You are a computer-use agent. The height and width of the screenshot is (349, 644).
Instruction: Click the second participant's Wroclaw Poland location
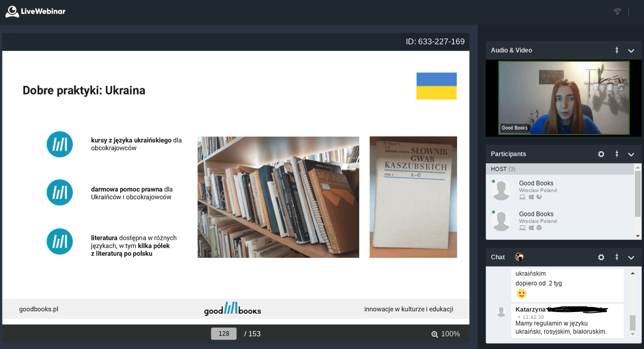[x=538, y=221]
